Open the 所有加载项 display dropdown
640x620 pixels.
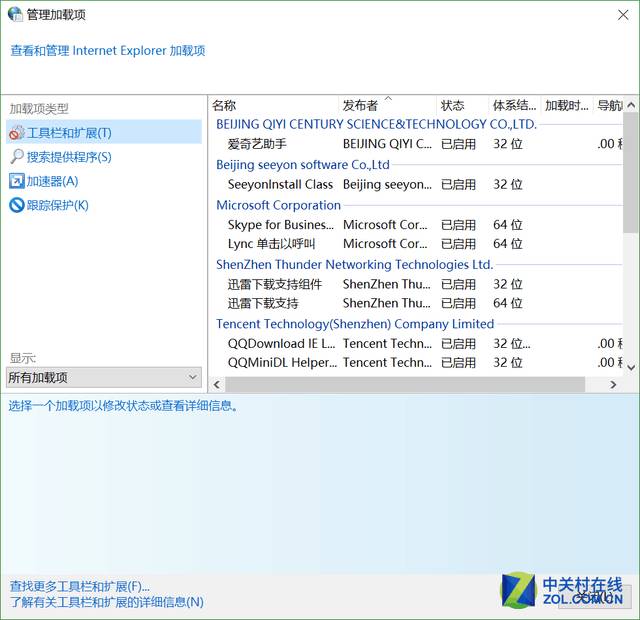[x=104, y=378]
